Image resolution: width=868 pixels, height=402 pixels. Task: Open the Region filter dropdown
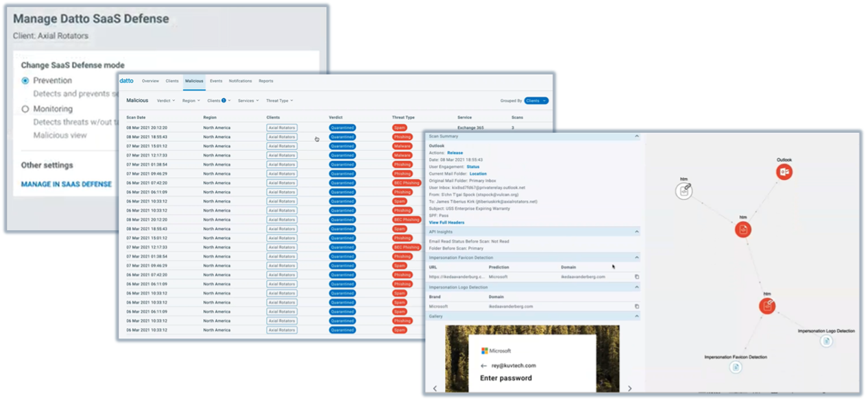click(191, 101)
